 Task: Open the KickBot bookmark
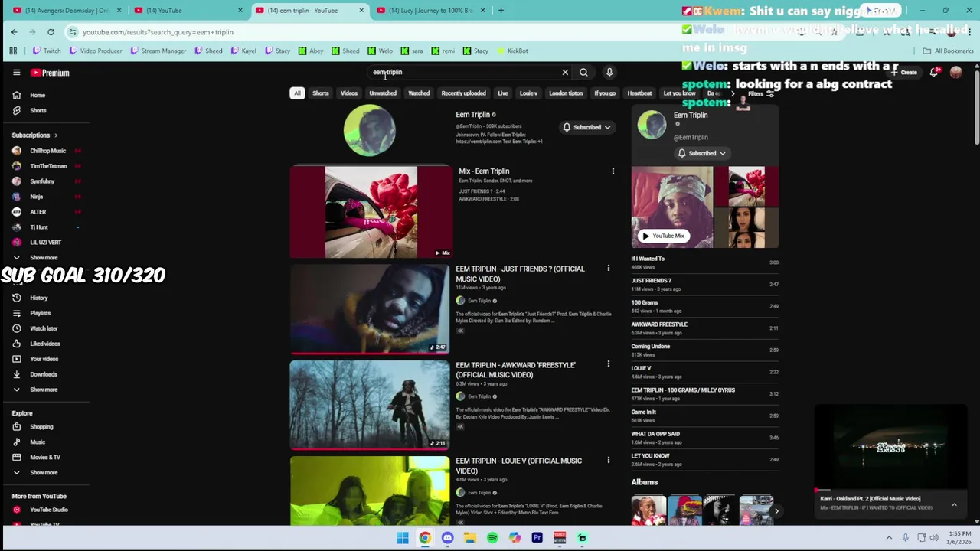click(512, 51)
